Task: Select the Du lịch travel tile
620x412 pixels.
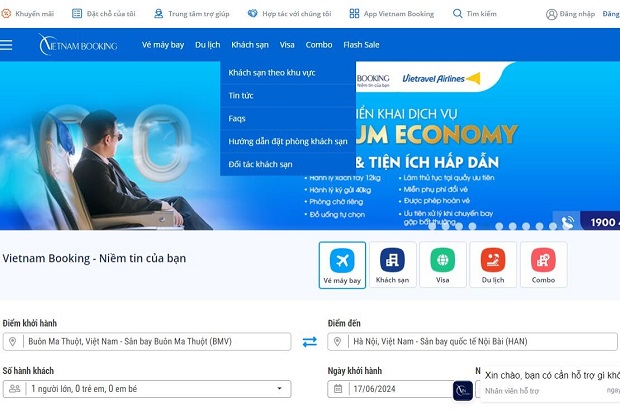Action: (x=493, y=265)
